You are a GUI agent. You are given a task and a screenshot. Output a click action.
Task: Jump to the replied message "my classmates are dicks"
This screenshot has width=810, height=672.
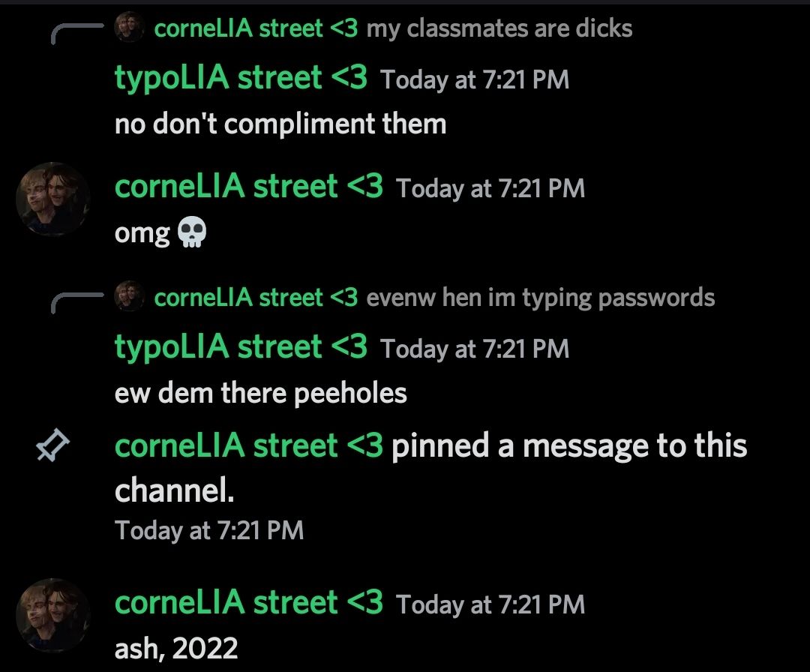pos(499,28)
